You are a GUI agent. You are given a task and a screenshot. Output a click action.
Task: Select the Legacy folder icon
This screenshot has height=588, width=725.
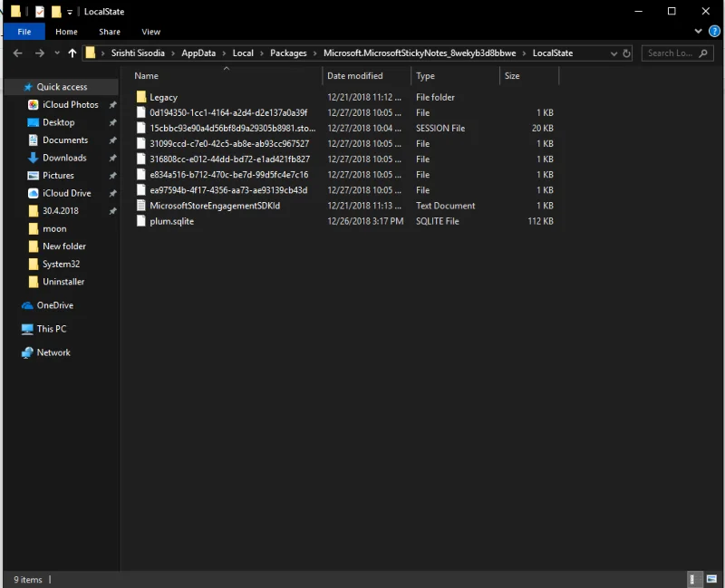tap(141, 97)
